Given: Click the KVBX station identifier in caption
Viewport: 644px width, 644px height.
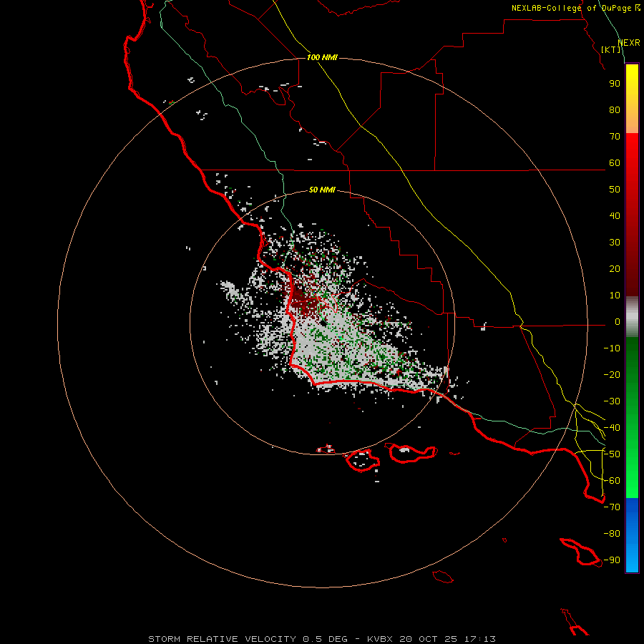Looking at the screenshot, I should click(x=380, y=639).
